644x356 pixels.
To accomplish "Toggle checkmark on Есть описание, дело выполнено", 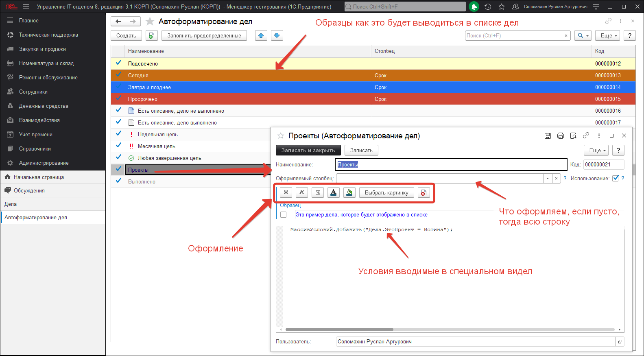I will pyautogui.click(x=119, y=122).
